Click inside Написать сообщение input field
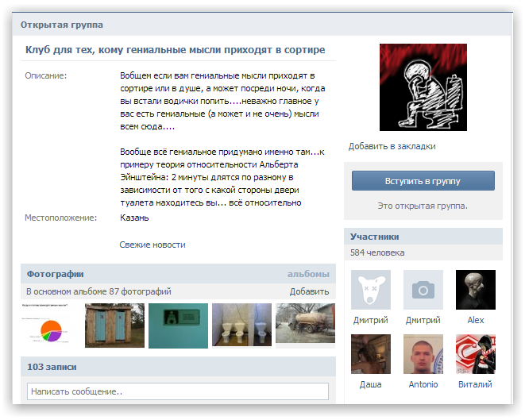525x420 pixels. pyautogui.click(x=178, y=391)
